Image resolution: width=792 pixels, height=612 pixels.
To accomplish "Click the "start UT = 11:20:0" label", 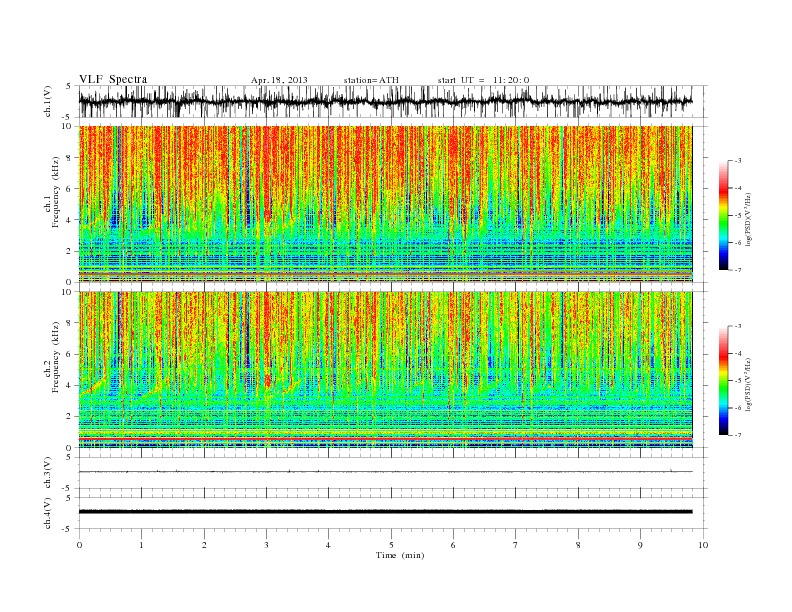I will pos(483,80).
